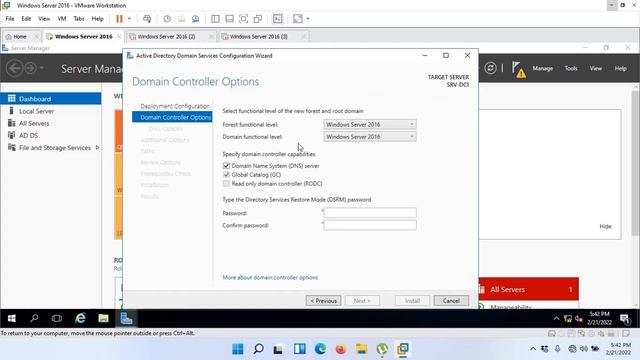Image resolution: width=640 pixels, height=360 pixels.
Task: Open guest Action Center notification icon
Action: tap(625, 319)
